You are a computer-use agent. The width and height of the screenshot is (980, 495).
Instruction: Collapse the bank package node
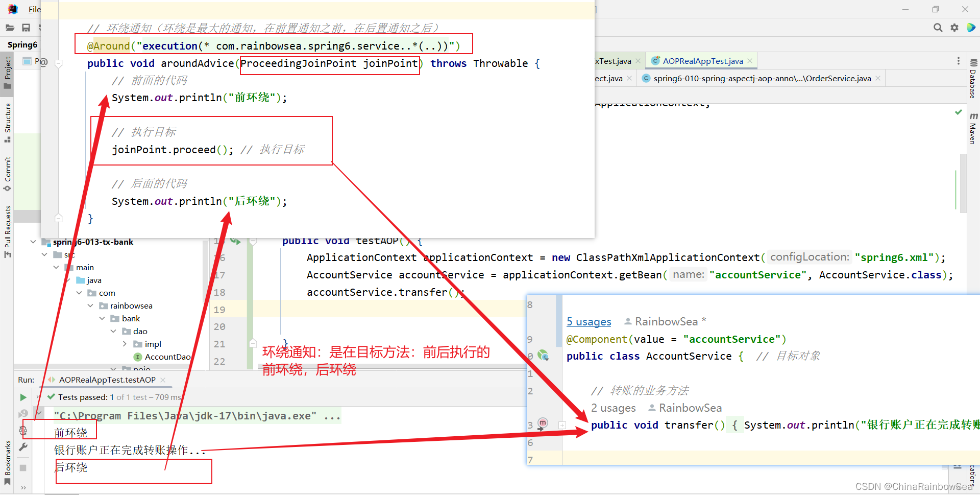(102, 318)
